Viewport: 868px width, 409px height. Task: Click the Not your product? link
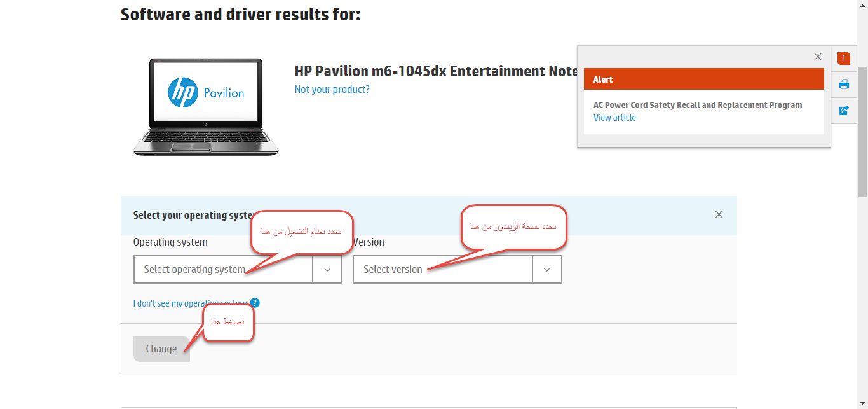coord(332,89)
